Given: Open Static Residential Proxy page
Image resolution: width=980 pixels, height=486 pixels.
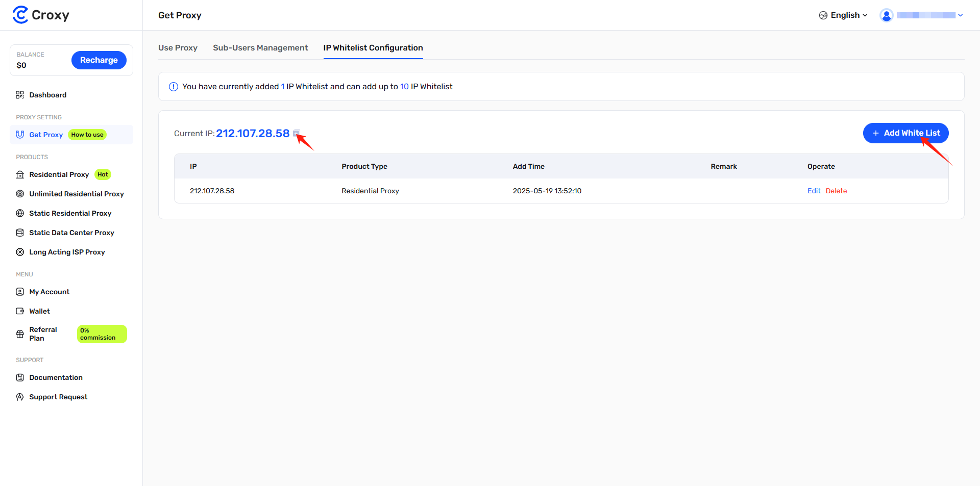Looking at the screenshot, I should (71, 213).
